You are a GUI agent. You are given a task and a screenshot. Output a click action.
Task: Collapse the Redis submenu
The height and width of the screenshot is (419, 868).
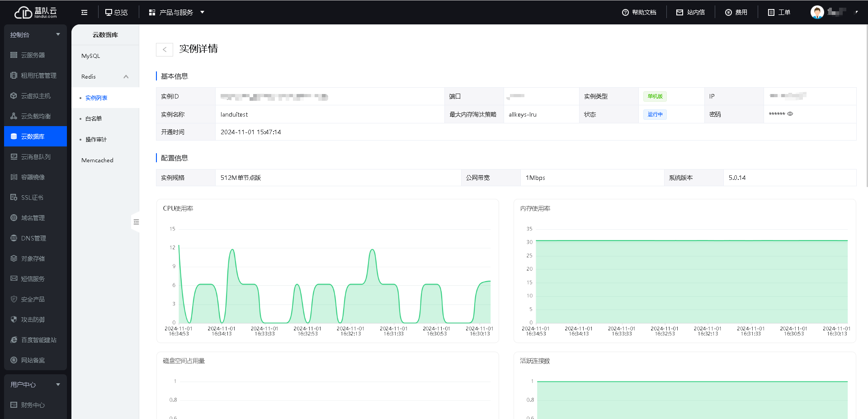126,77
